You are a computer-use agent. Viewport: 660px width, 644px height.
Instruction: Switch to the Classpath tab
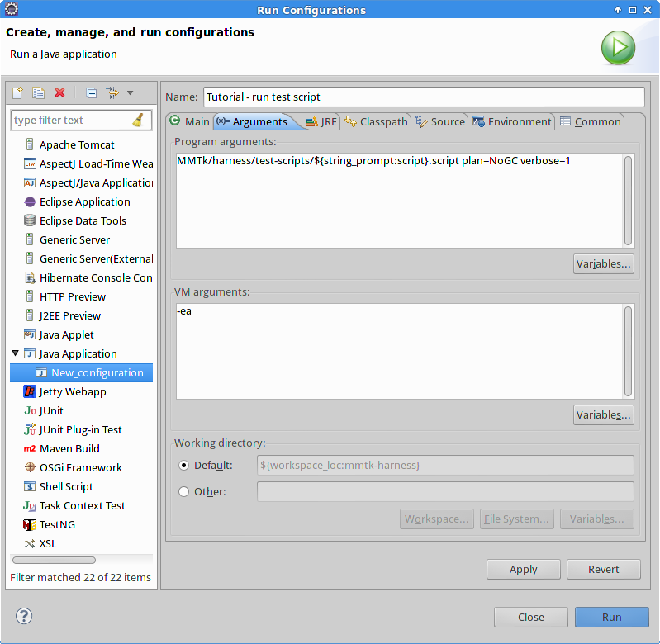point(376,121)
